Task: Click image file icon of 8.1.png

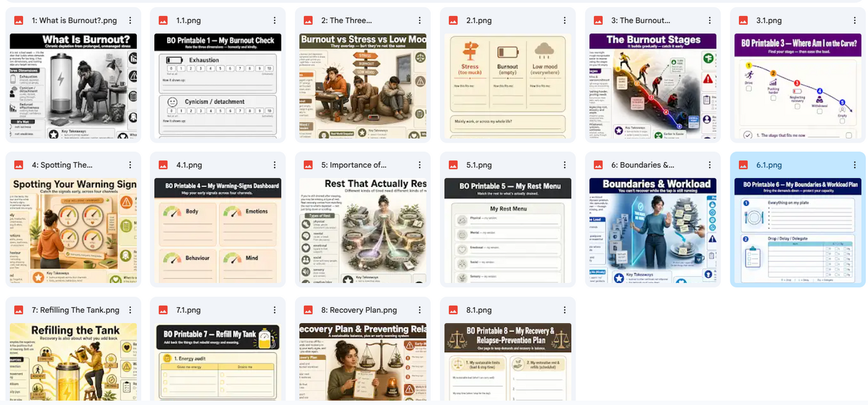Action: (454, 310)
